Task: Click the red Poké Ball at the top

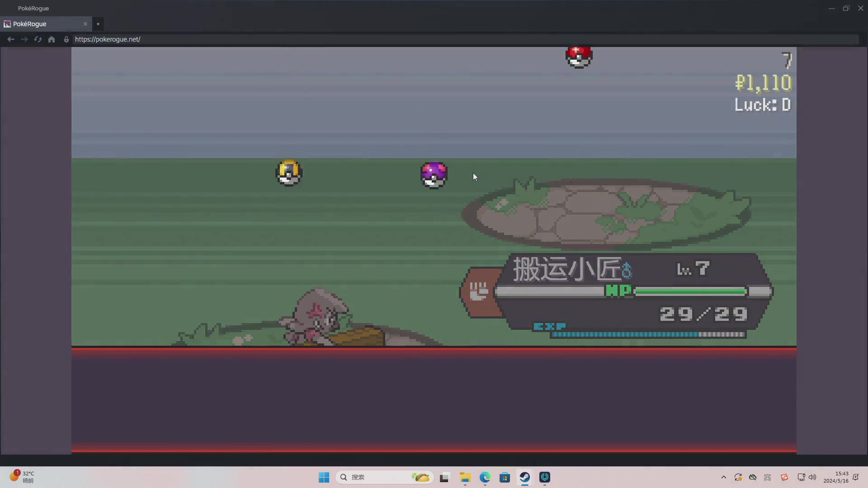Action: (579, 57)
